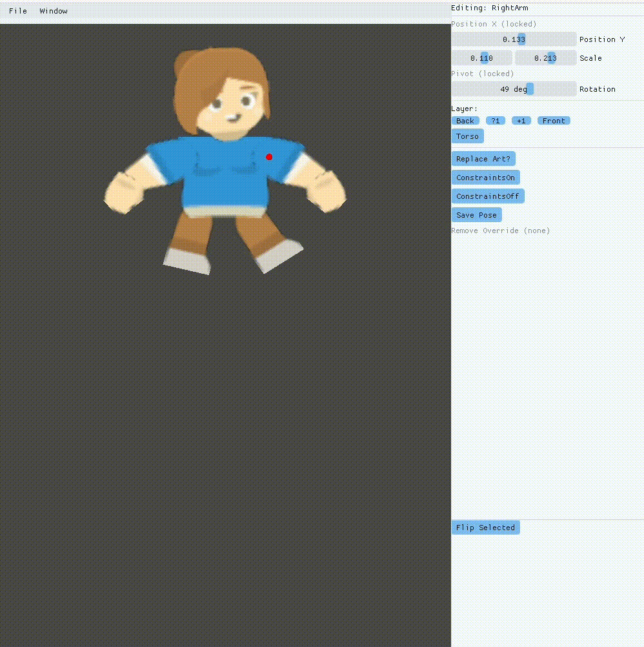Send layer to Back
Viewport: 644px width, 647px height.
click(465, 121)
